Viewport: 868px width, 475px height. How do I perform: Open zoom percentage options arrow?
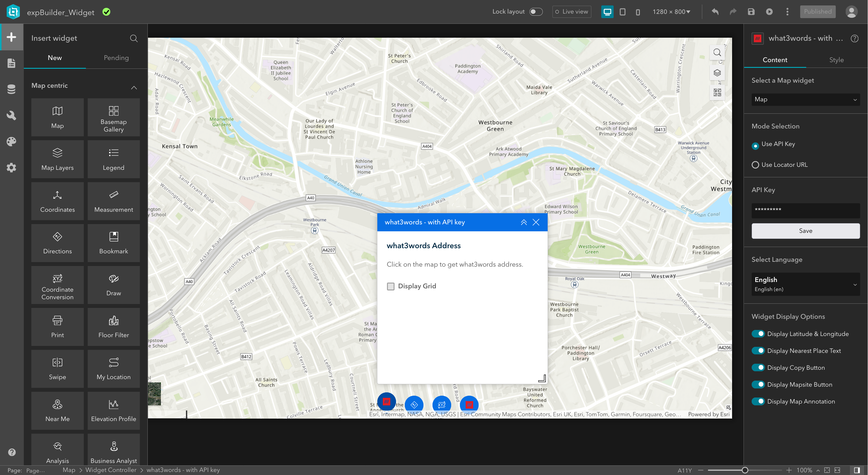pos(818,470)
